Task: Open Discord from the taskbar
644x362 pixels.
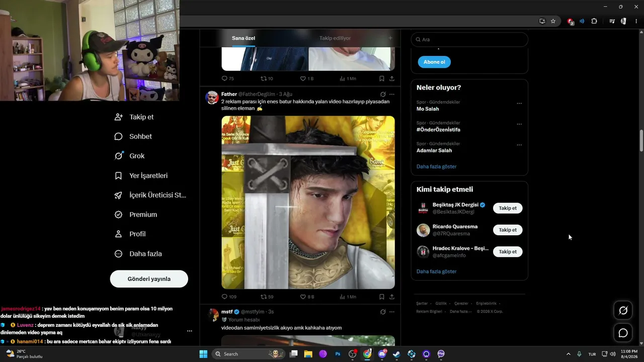Action: pyautogui.click(x=382, y=354)
